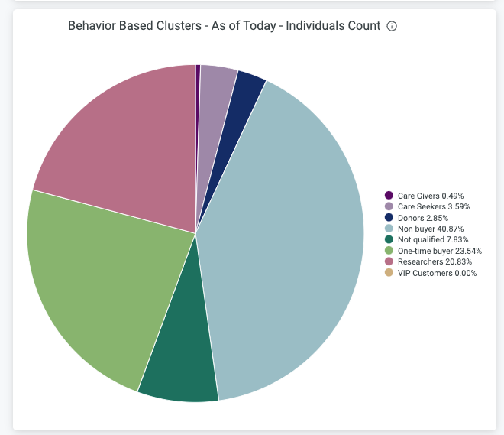Click the Behavior Based Clusters chart title
Viewport: 504px width, 435px height.
coord(224,26)
